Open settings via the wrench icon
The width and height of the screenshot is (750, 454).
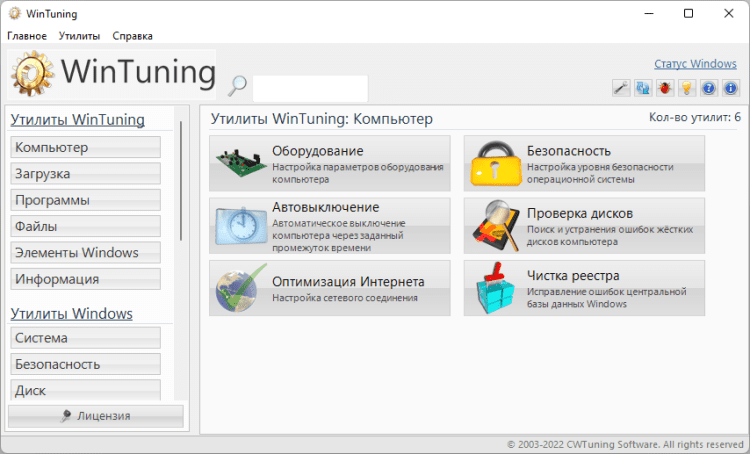point(621,88)
